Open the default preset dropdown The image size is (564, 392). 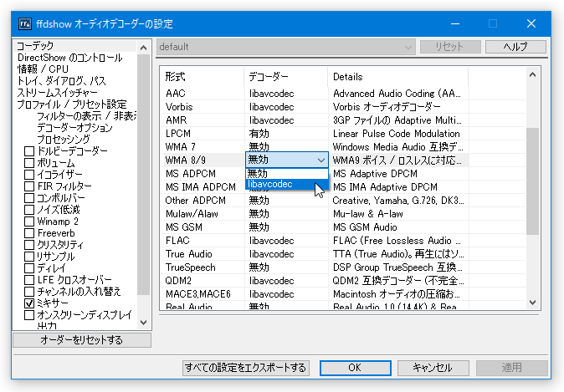(x=286, y=47)
